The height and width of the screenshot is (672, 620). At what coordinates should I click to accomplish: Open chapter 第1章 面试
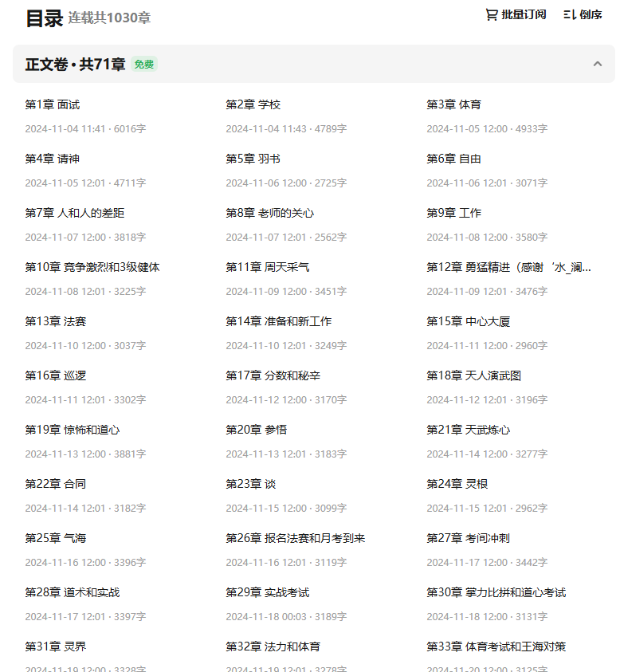(x=53, y=104)
